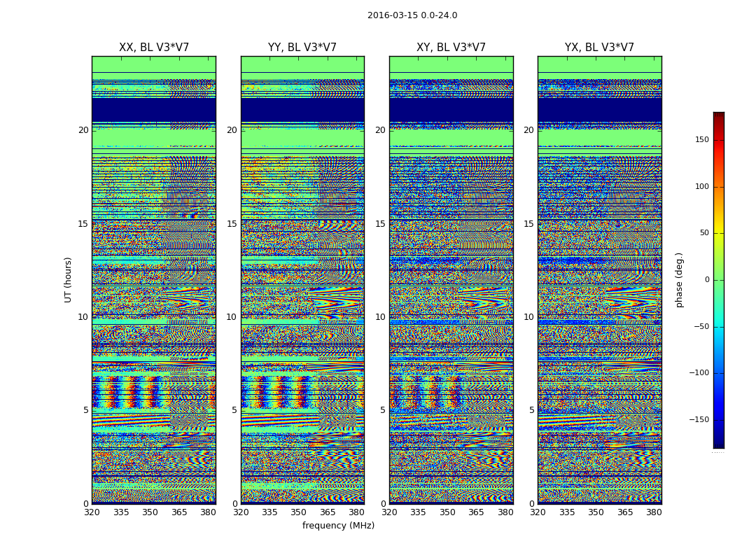The width and height of the screenshot is (735, 560).
Task: Click the 320 MHz tick of YX panel
Action: coord(538,512)
